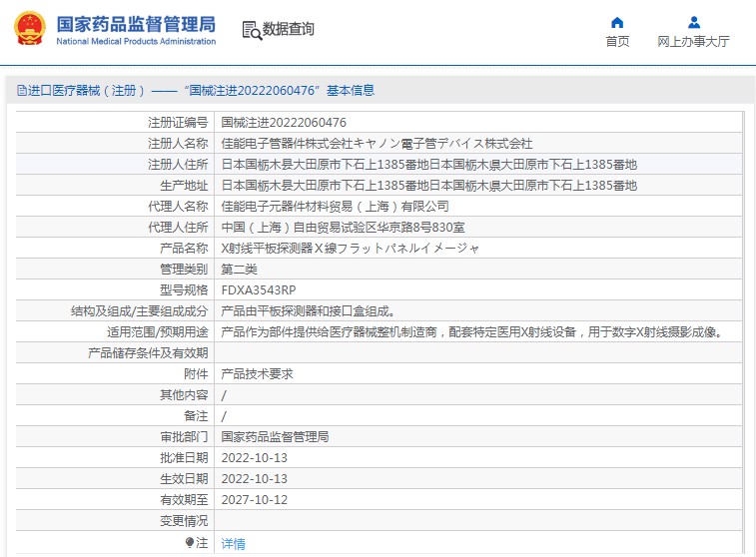Image resolution: width=756 pixels, height=557 pixels.
Task: Click the 附件 value 产品技术要求
Action: [x=257, y=374]
